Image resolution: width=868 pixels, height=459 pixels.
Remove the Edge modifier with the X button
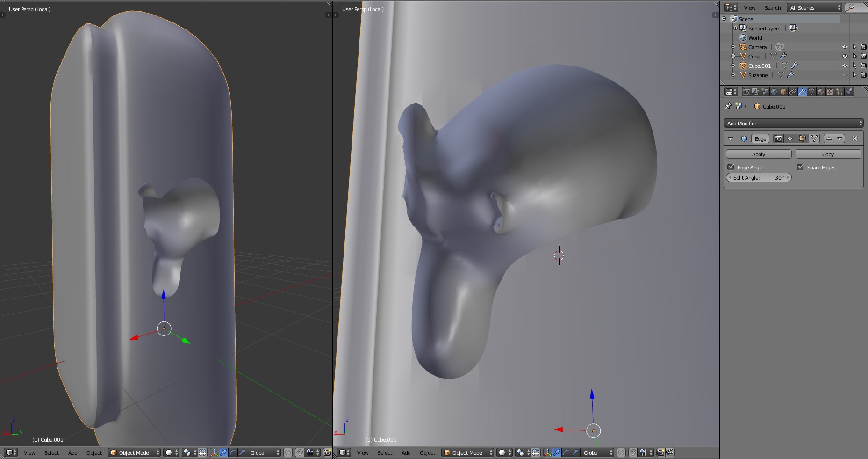click(855, 138)
